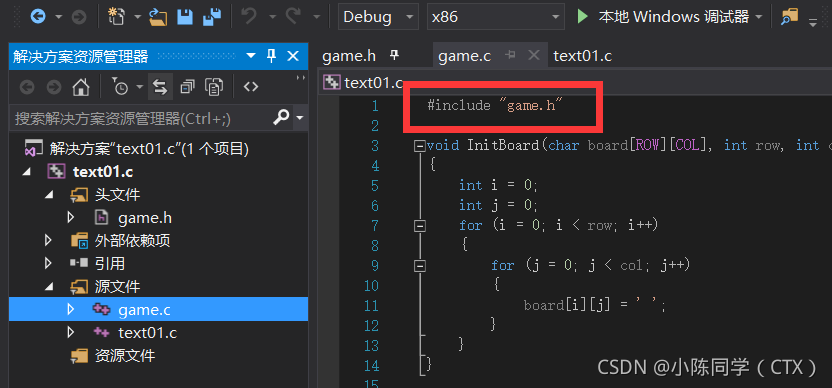Click the search magnifier icon
This screenshot has width=832, height=388.
pyautogui.click(x=281, y=117)
